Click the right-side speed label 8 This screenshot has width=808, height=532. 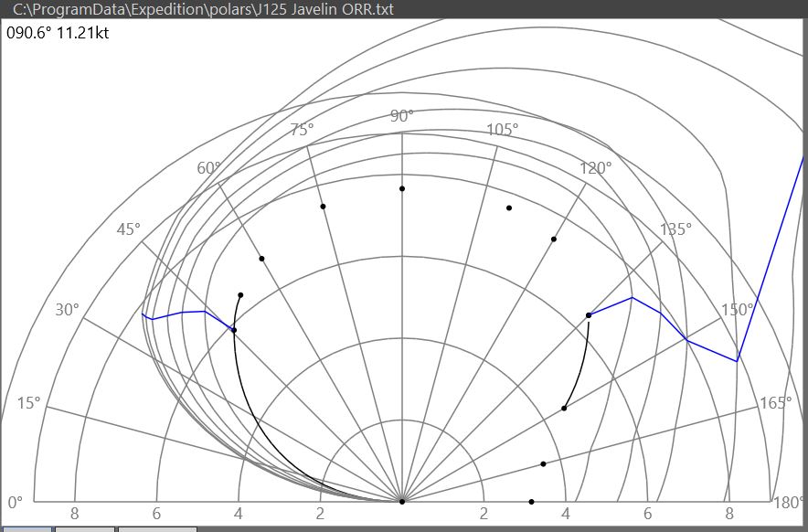pos(729,514)
